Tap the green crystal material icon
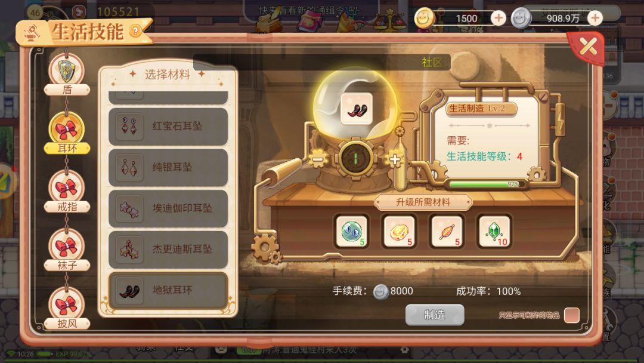644x363 pixels. pos(494,232)
